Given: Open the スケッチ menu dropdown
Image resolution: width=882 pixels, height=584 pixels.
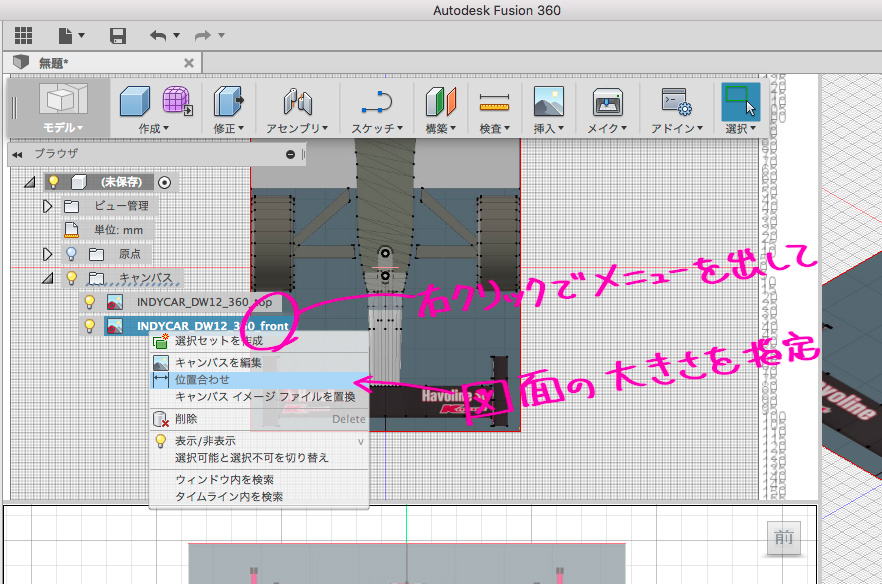Looking at the screenshot, I should pyautogui.click(x=377, y=129).
